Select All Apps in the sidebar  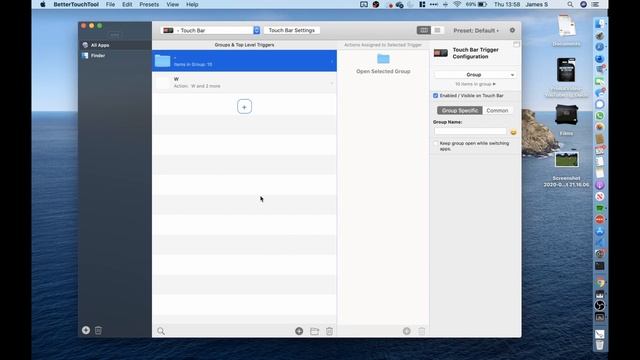(x=115, y=45)
